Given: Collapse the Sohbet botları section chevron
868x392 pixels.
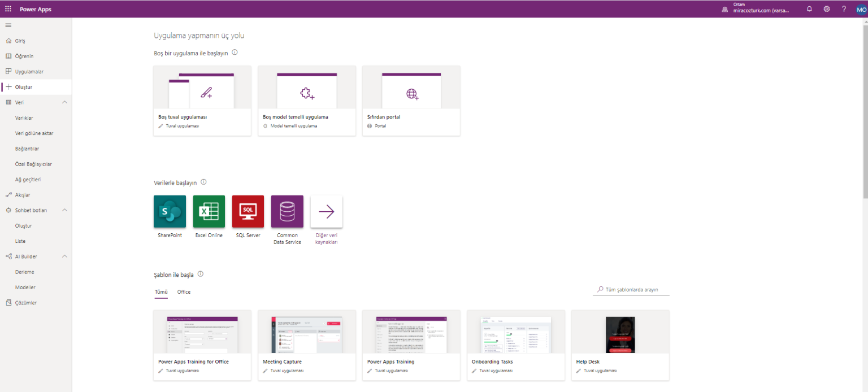Looking at the screenshot, I should pyautogui.click(x=64, y=210).
